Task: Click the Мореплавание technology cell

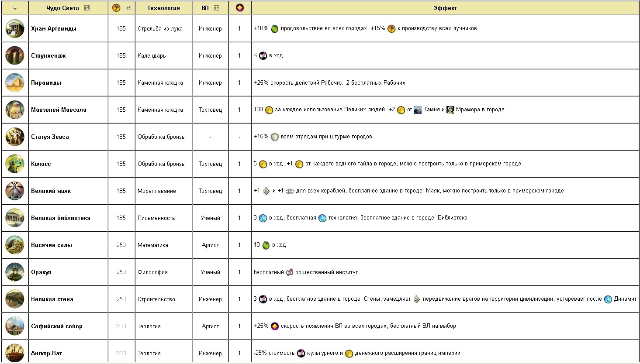Action: coord(164,191)
